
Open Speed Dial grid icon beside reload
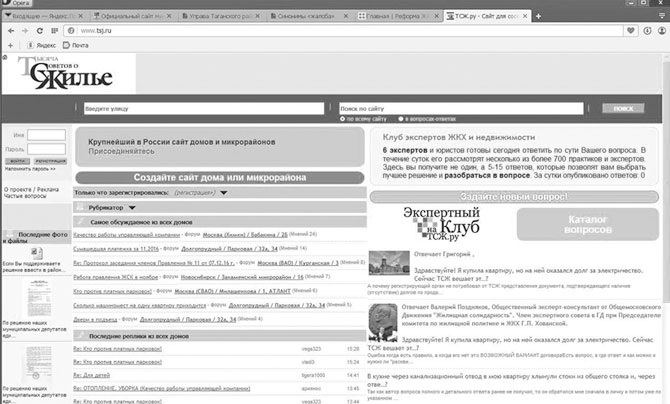point(54,31)
